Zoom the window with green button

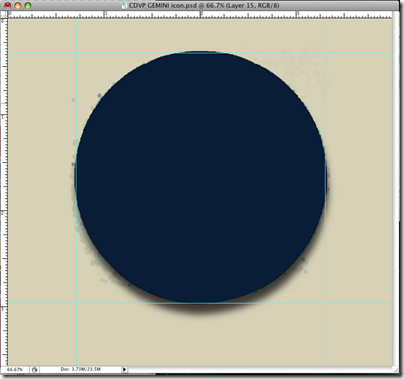(x=28, y=5)
